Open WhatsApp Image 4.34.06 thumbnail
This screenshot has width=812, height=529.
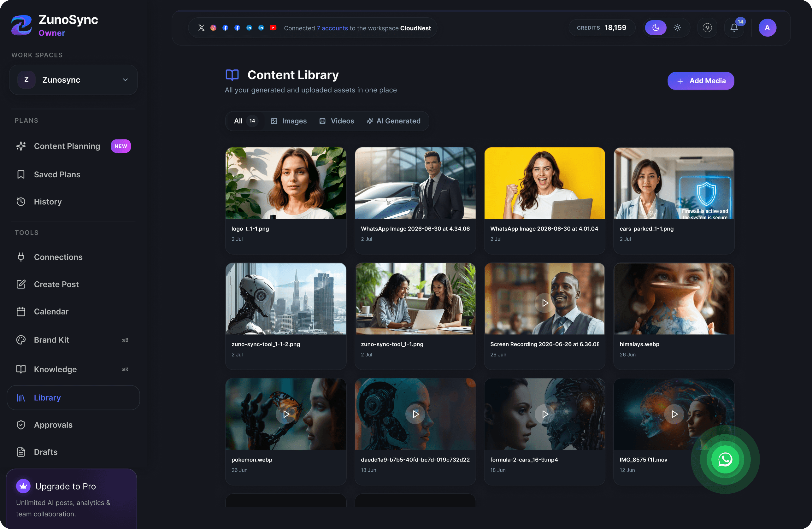coord(415,183)
